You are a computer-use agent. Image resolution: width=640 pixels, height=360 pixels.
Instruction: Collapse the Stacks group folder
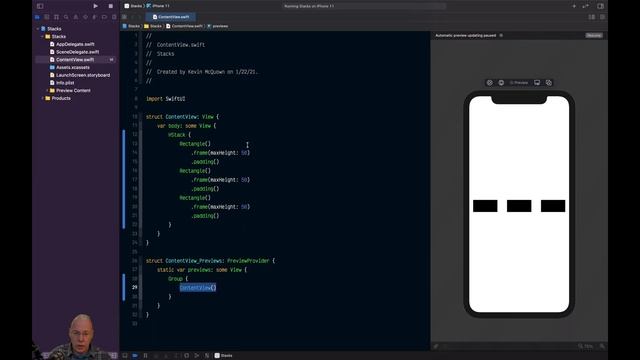click(x=42, y=37)
